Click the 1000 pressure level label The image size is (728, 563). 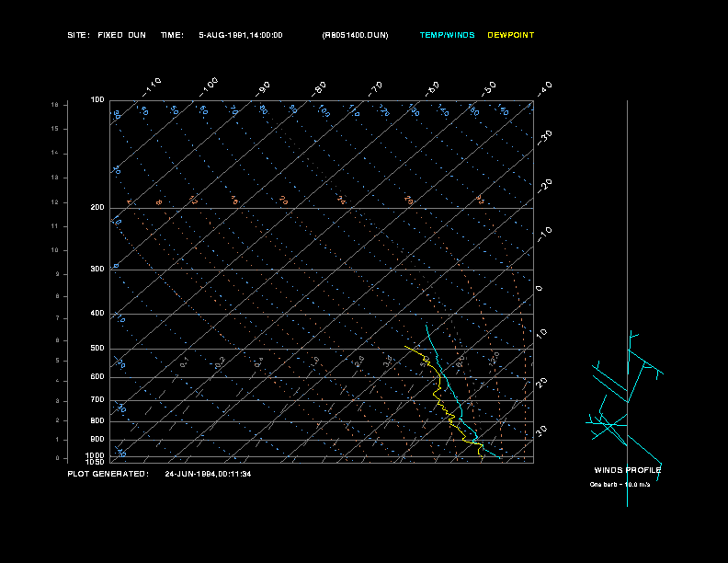(x=96, y=455)
